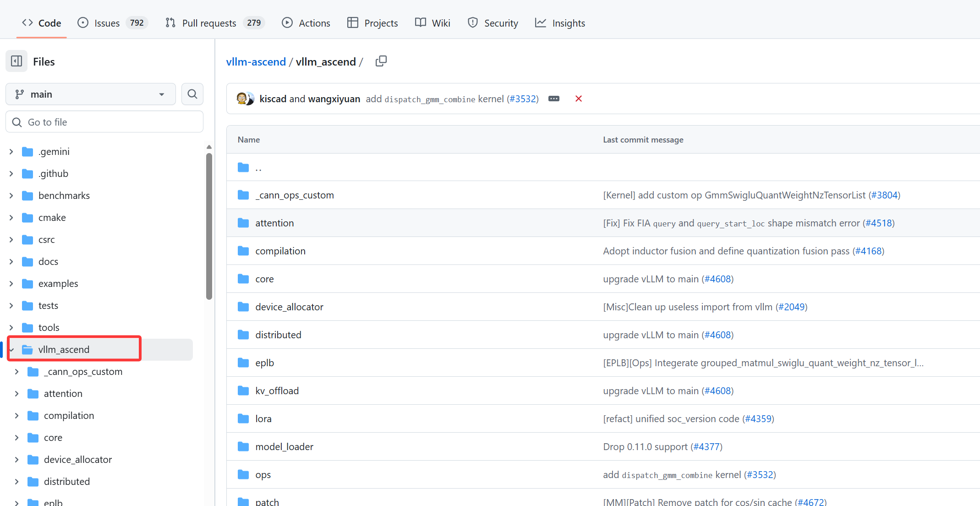Open pull request #4608 link
Viewport: 980px width, 506px height.
click(717, 279)
